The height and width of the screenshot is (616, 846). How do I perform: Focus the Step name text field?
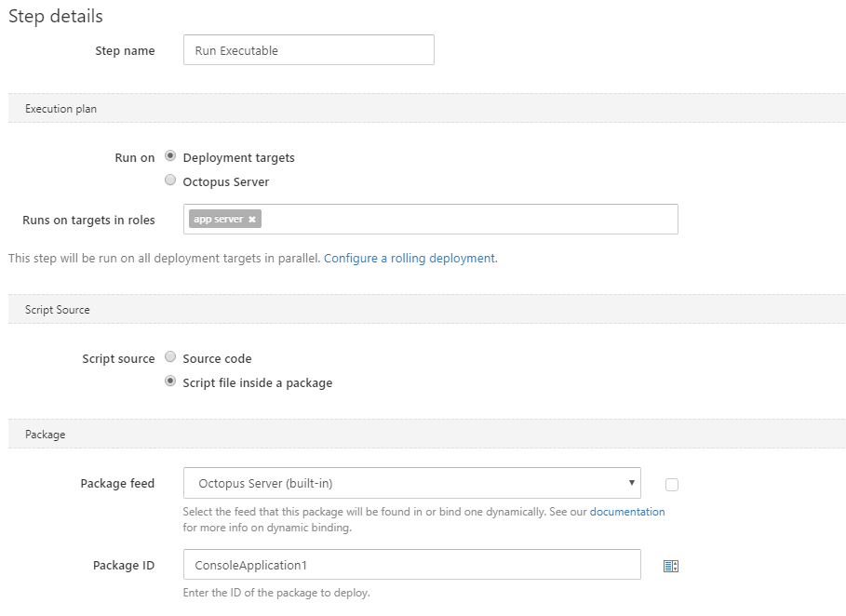click(x=309, y=50)
